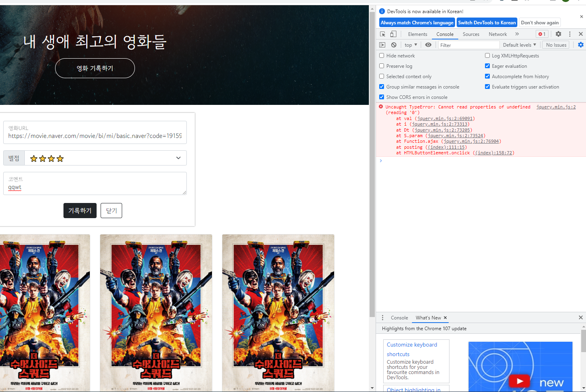Viewport: 586px width, 392px height.
Task: Click the third movie poster card
Action: pyautogui.click(x=278, y=313)
